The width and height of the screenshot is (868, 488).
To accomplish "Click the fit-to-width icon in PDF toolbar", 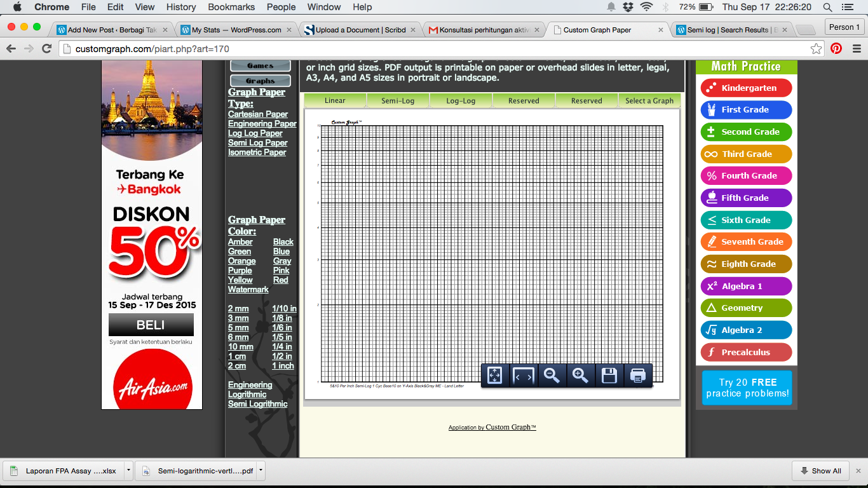I will coord(524,376).
